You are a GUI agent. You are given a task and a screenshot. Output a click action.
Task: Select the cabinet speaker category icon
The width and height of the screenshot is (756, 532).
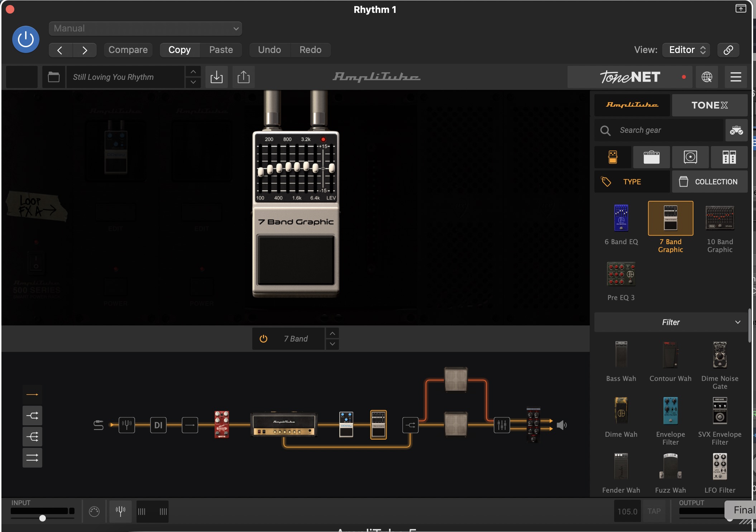[x=690, y=157]
